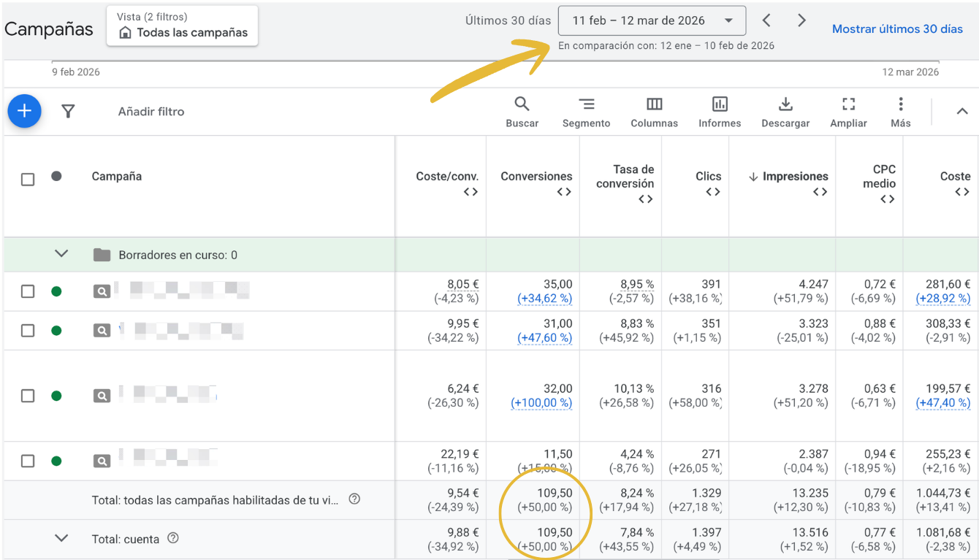This screenshot has height=560, width=979.
Task: Open the Columnas settings
Action: [653, 111]
